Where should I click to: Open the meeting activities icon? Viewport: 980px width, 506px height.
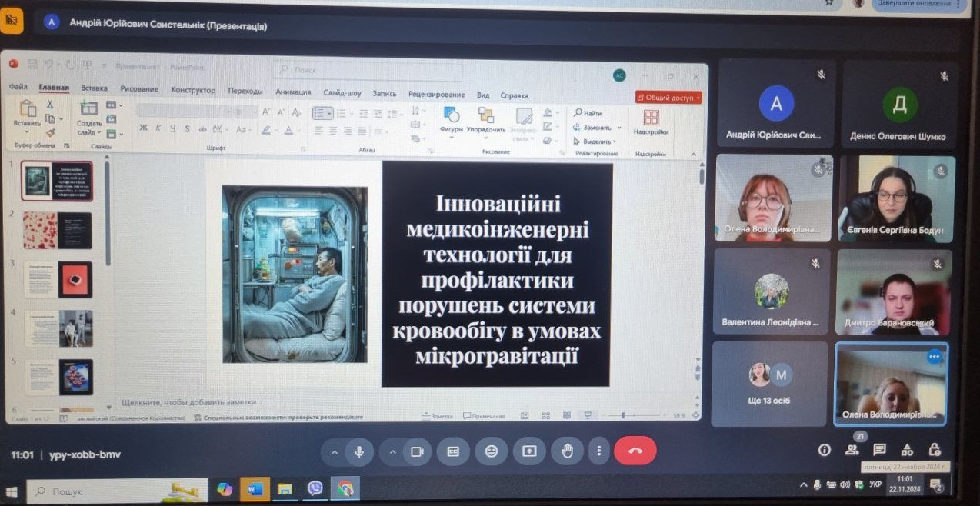click(x=907, y=450)
